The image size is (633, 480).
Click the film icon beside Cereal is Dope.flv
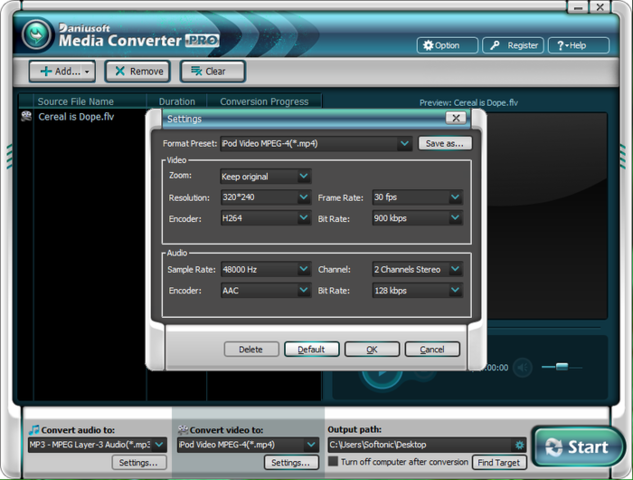[x=26, y=117]
